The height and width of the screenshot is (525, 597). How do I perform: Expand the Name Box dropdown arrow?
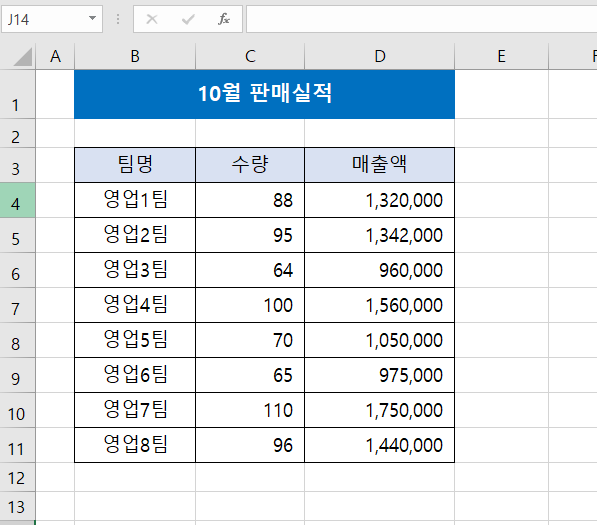coord(92,18)
